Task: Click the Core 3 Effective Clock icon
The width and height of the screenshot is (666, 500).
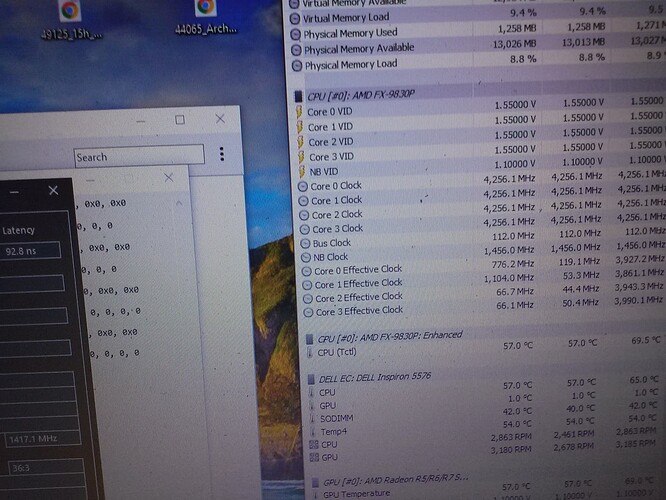Action: (x=309, y=313)
